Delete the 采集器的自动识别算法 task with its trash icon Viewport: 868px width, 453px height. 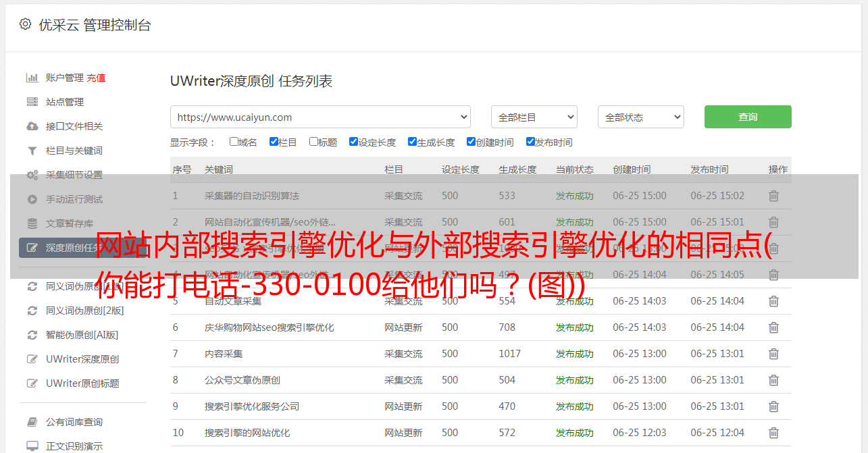pyautogui.click(x=774, y=196)
